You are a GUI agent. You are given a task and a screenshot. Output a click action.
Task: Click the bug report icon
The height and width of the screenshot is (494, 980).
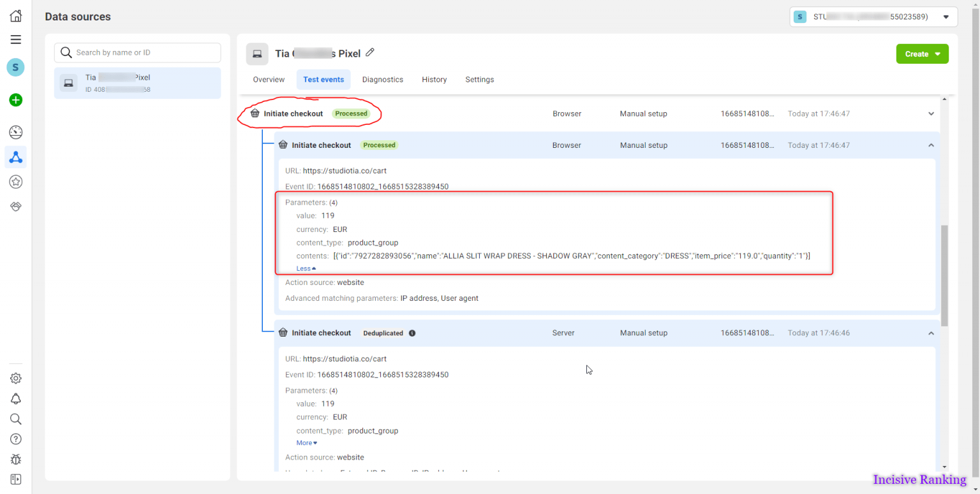click(x=15, y=459)
